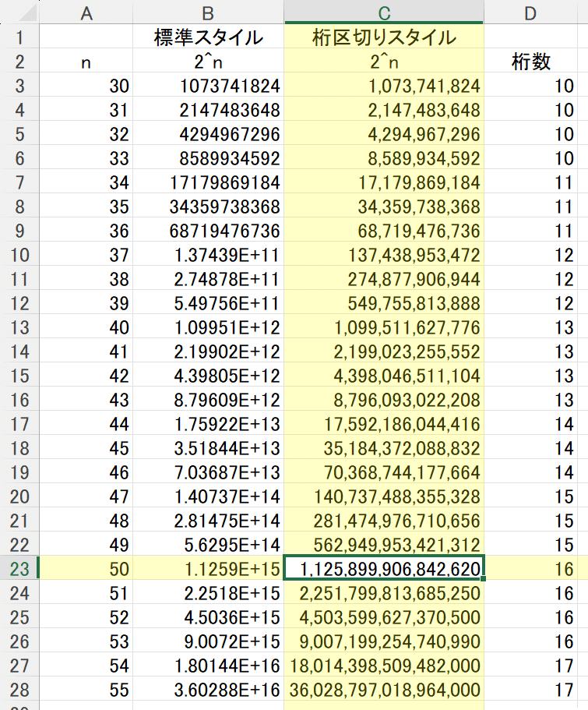Screen dimensions: 588x710
Task: Click cell with 桁区切りスタイル heading
Action: coord(384,37)
